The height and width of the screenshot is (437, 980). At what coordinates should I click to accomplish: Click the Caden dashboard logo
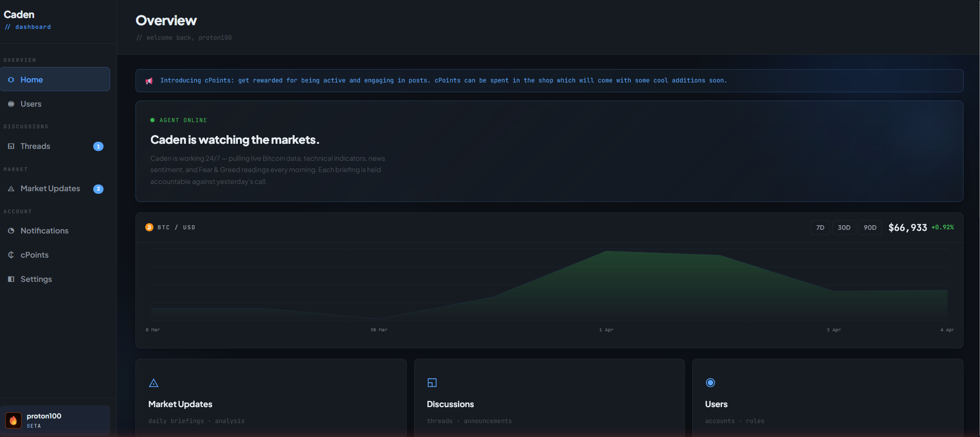pyautogui.click(x=27, y=20)
